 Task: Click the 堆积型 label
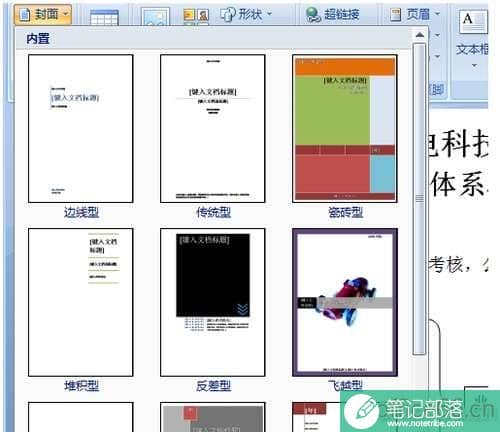81,386
